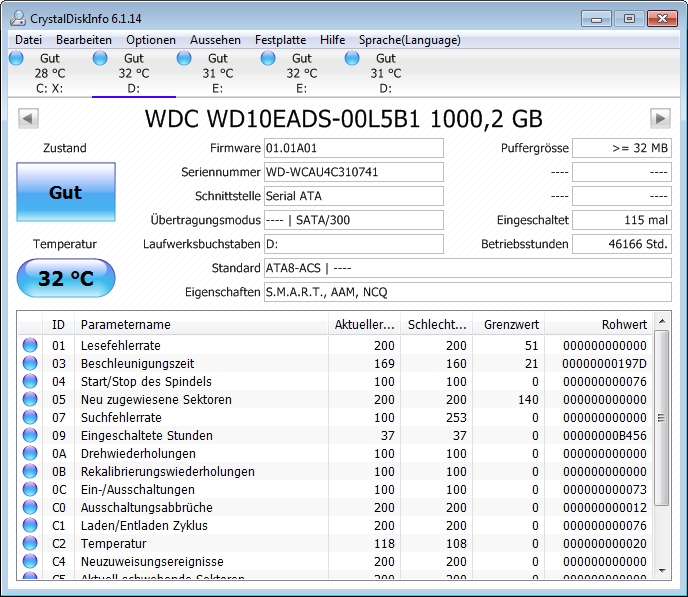Click status circle of Suchfehlerrate row
The width and height of the screenshot is (688, 597).
pos(30,417)
